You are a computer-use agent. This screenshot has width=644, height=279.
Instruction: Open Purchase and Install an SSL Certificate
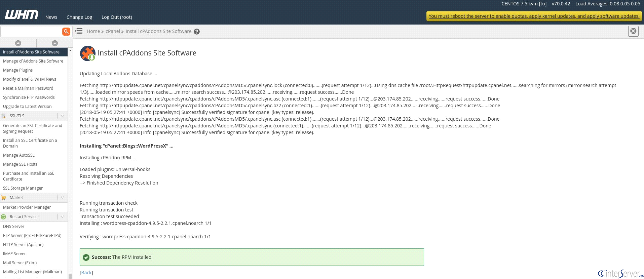click(29, 176)
